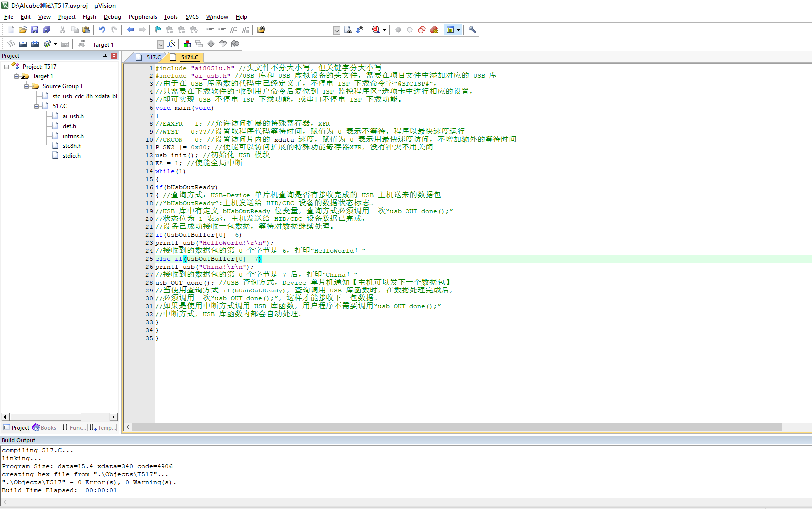Switch to the Books panel tab

(44, 427)
